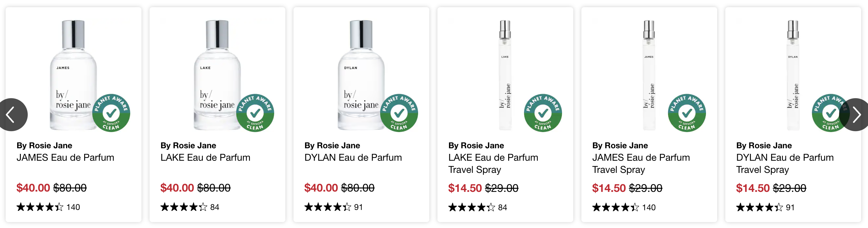Click the $14.50 price on LAKE Travel Spray
Viewport: 868px width, 228px height.
[x=465, y=188]
